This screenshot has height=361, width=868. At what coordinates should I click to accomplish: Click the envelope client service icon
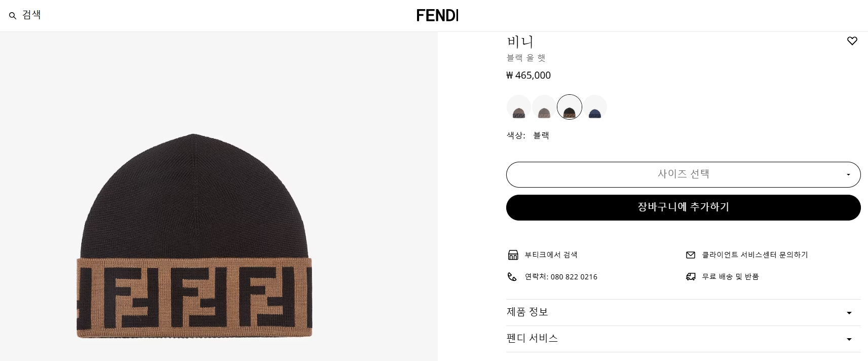tap(690, 255)
